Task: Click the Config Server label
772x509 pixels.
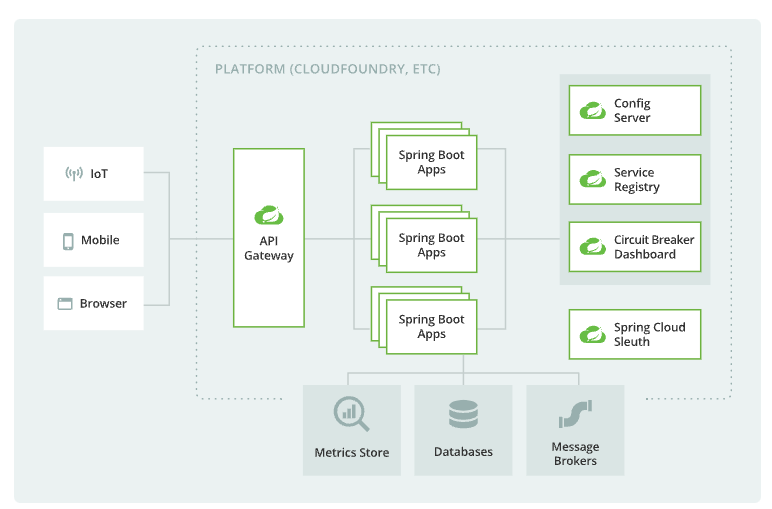Action: pyautogui.click(x=632, y=111)
